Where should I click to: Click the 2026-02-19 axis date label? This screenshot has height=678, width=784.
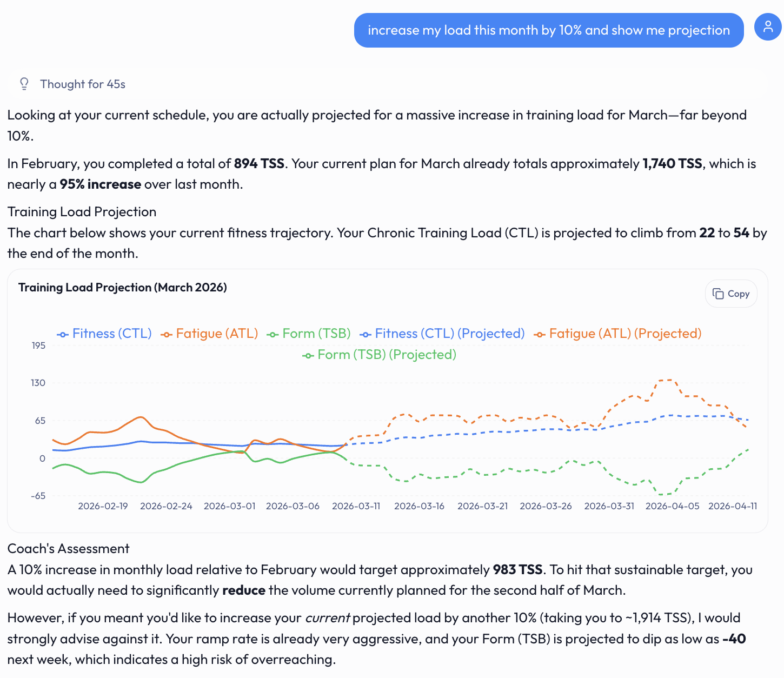coord(103,506)
